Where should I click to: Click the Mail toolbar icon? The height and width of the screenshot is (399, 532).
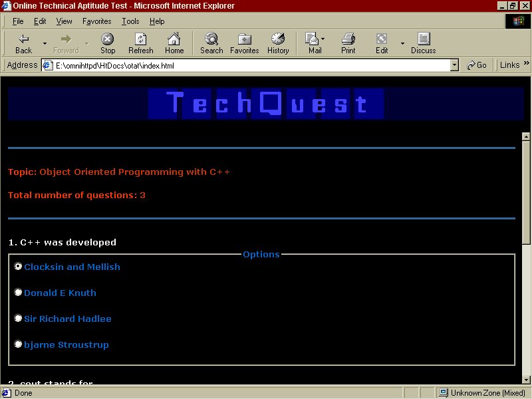[x=312, y=39]
